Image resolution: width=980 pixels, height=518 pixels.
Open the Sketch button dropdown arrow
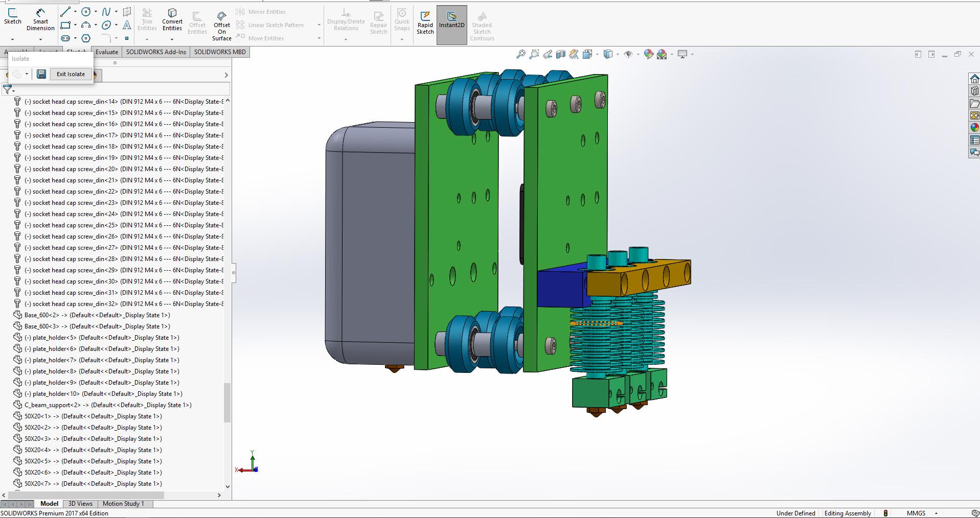click(12, 39)
